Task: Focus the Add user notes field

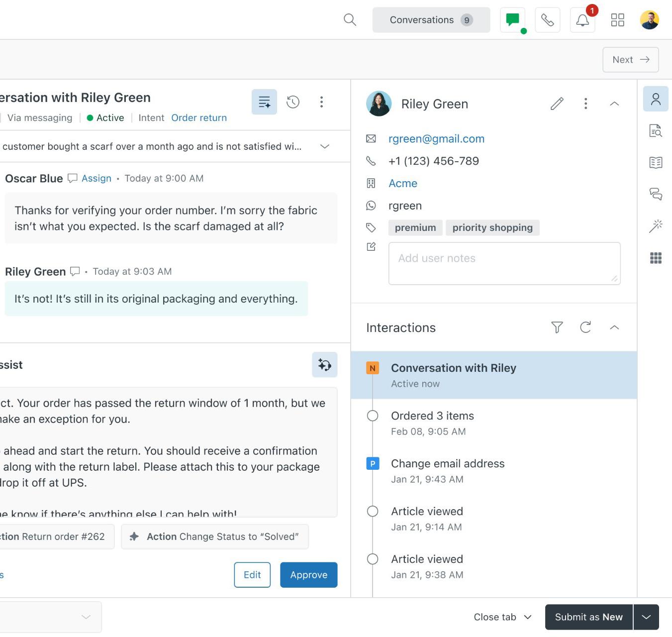Action: point(504,264)
